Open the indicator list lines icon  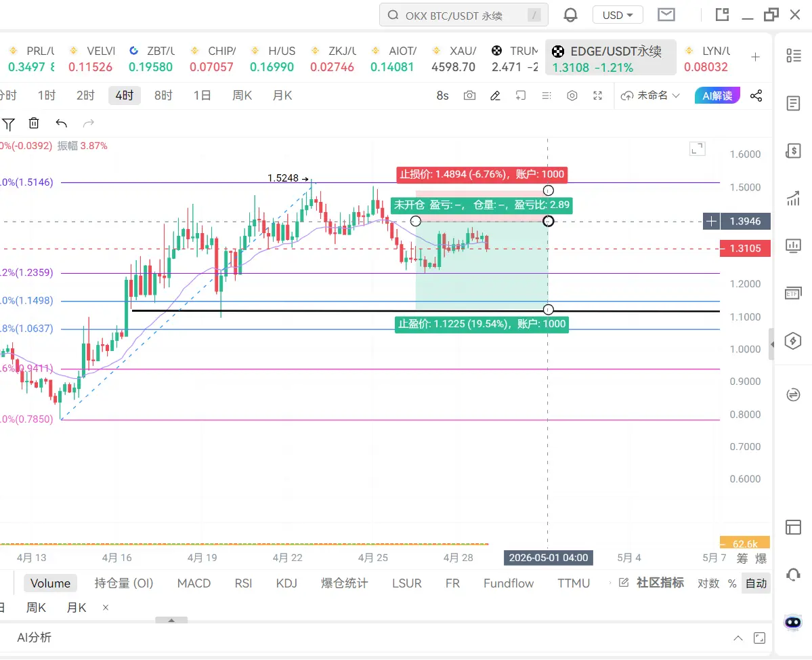[x=547, y=96]
